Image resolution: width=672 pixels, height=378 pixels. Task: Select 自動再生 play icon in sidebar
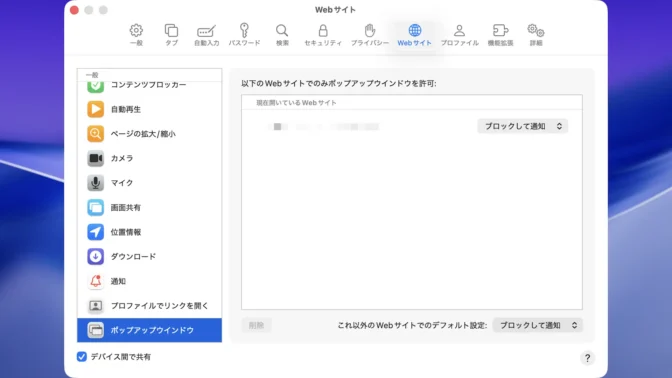pyautogui.click(x=96, y=109)
